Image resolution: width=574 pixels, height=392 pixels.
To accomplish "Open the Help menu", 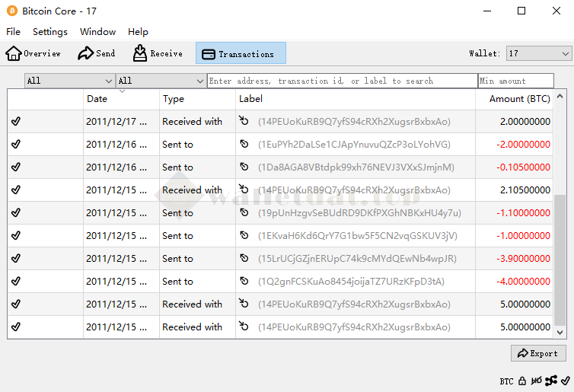I will pyautogui.click(x=138, y=32).
